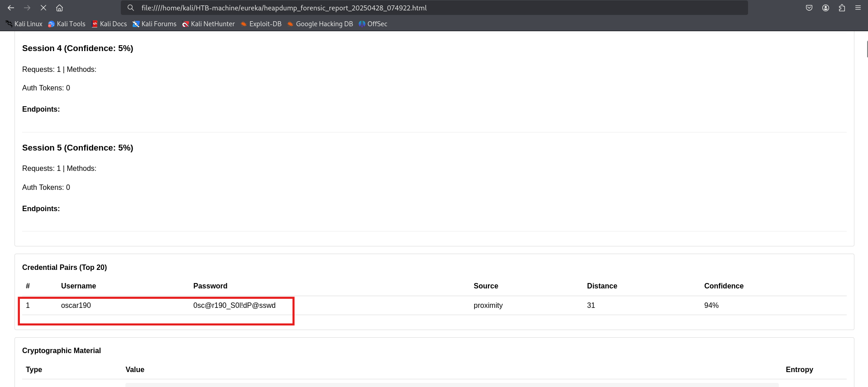
Task: Click the oscar190 password cell
Action: coord(234,306)
